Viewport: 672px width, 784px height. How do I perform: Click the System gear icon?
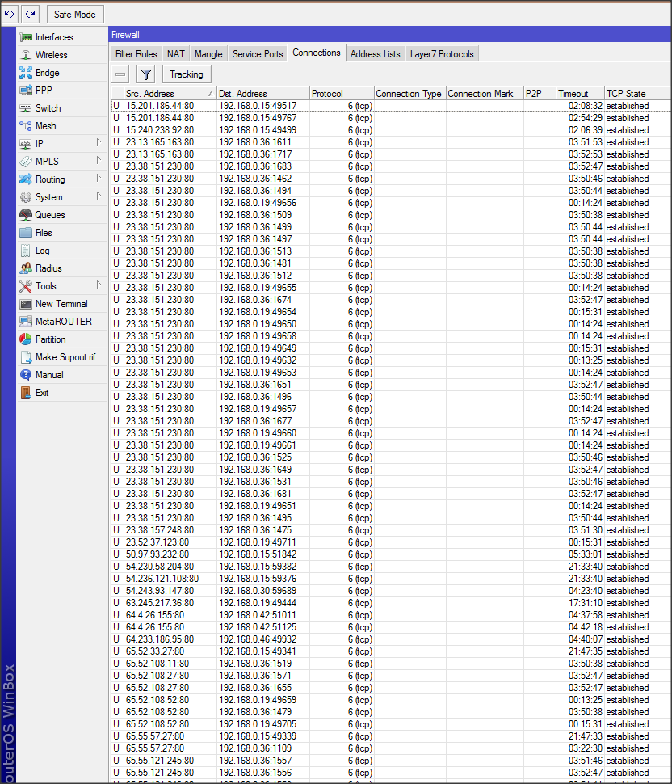[x=26, y=197]
